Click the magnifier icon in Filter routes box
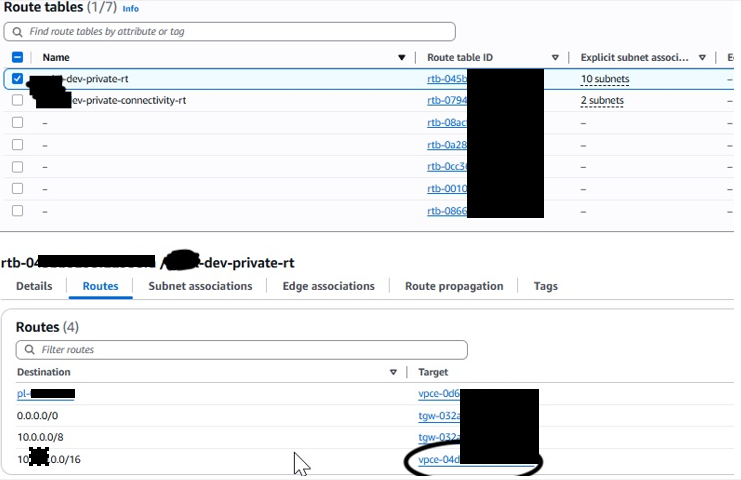741x480 pixels. tap(29, 350)
